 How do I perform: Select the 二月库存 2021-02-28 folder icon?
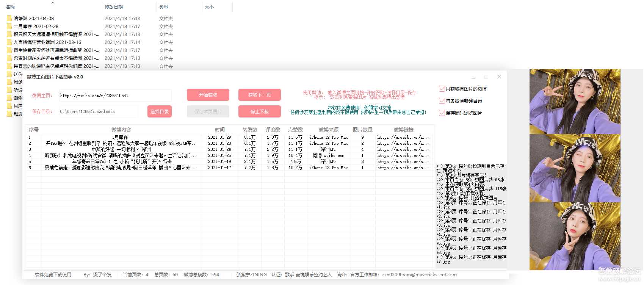(x=9, y=26)
